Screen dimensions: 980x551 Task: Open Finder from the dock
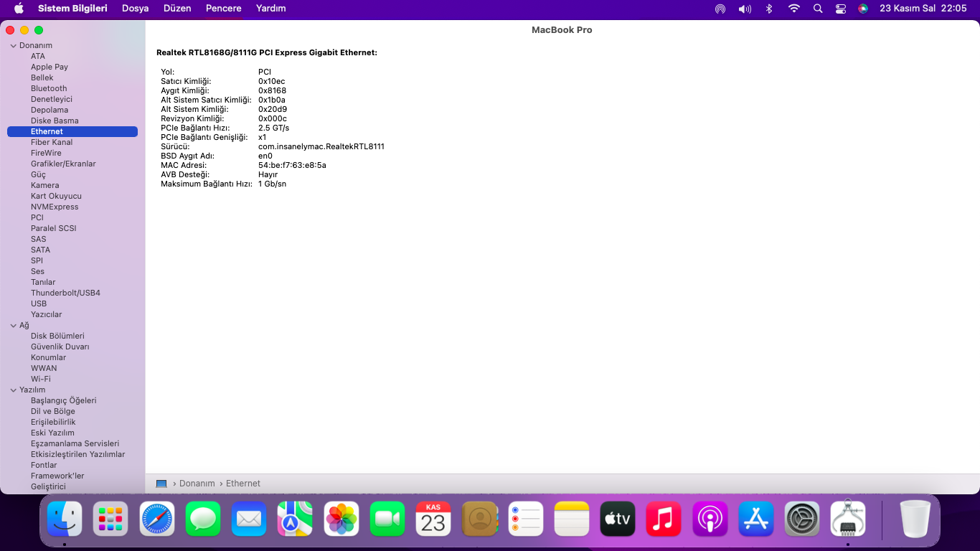[65, 519]
